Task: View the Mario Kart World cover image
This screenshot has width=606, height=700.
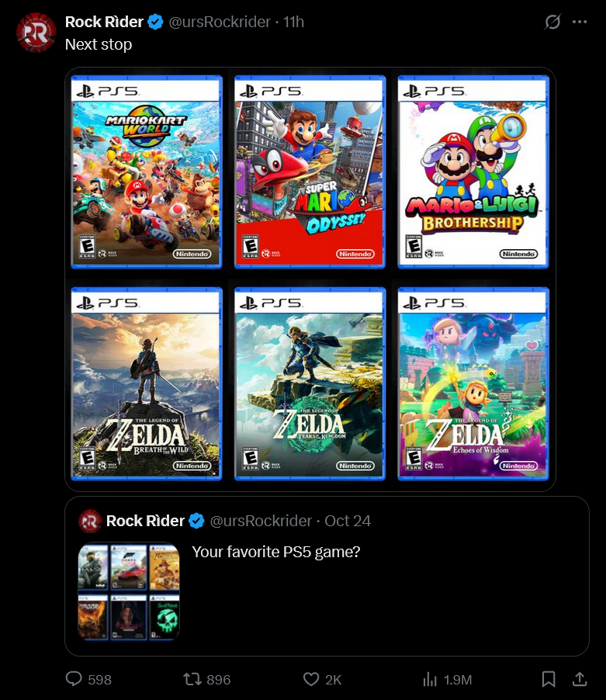Action: 147,172
